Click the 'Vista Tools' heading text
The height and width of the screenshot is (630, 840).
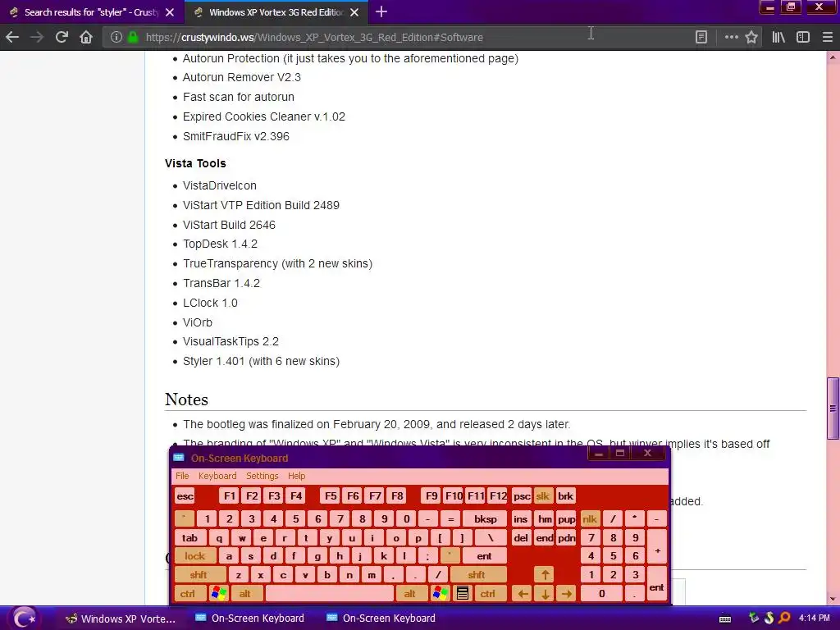(195, 163)
